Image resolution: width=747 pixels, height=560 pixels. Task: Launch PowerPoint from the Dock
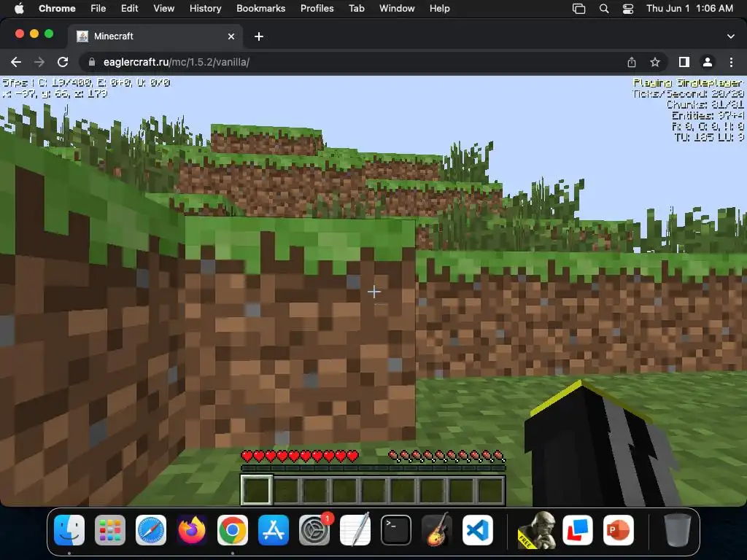[x=619, y=530]
